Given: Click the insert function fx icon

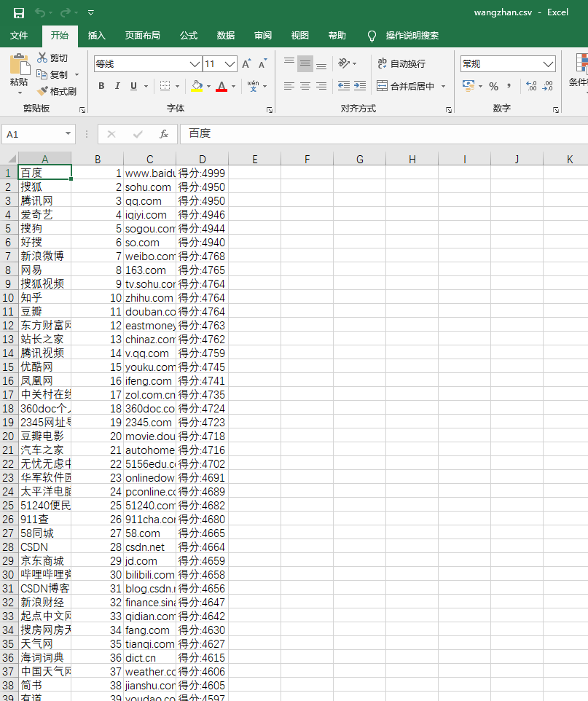Looking at the screenshot, I should pyautogui.click(x=164, y=134).
